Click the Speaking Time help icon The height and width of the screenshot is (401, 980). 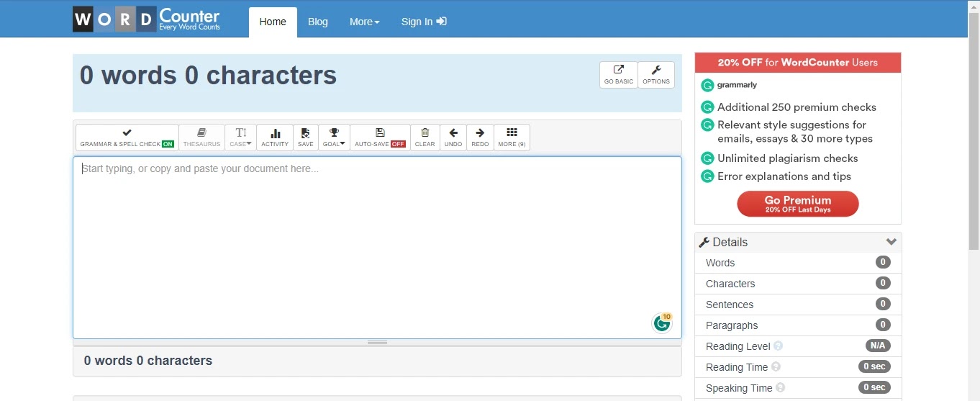[780, 388]
